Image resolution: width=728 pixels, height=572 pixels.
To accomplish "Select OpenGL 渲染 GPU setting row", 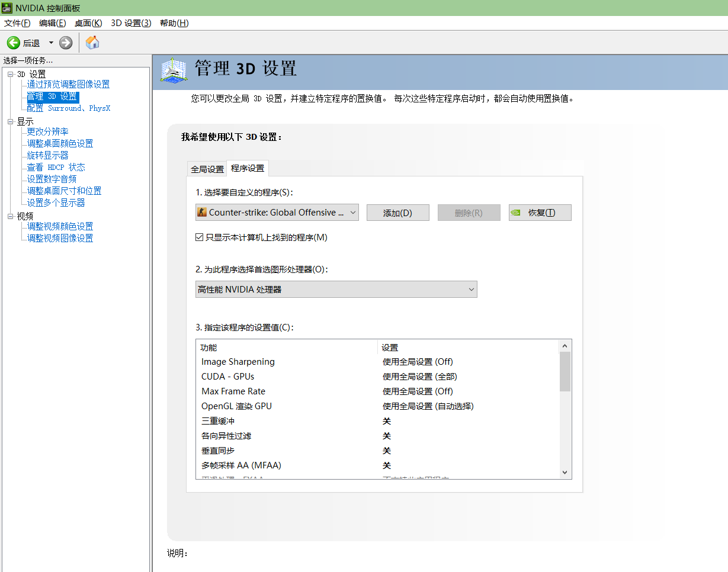I will 378,406.
